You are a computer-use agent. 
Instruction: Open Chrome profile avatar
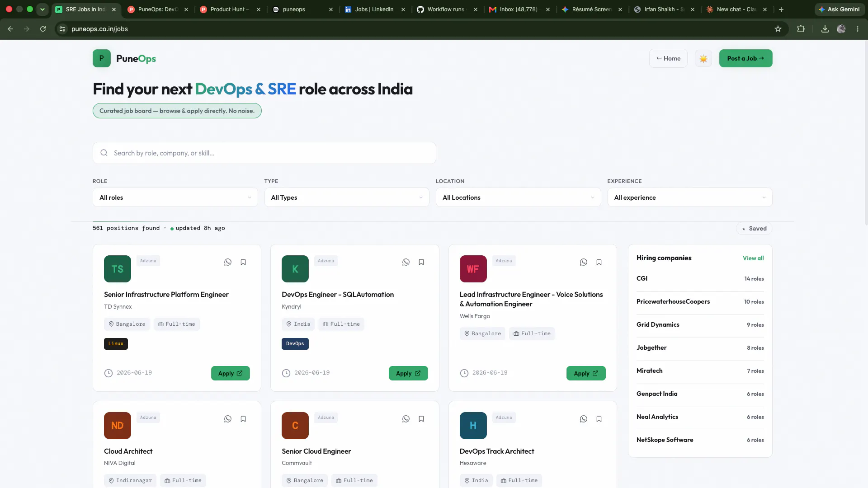pos(841,29)
